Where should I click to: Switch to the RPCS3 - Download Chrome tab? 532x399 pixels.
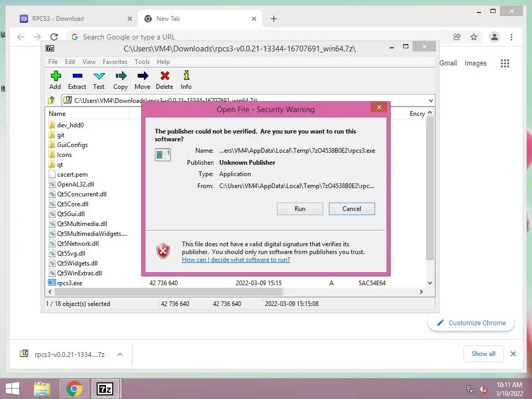(76, 19)
